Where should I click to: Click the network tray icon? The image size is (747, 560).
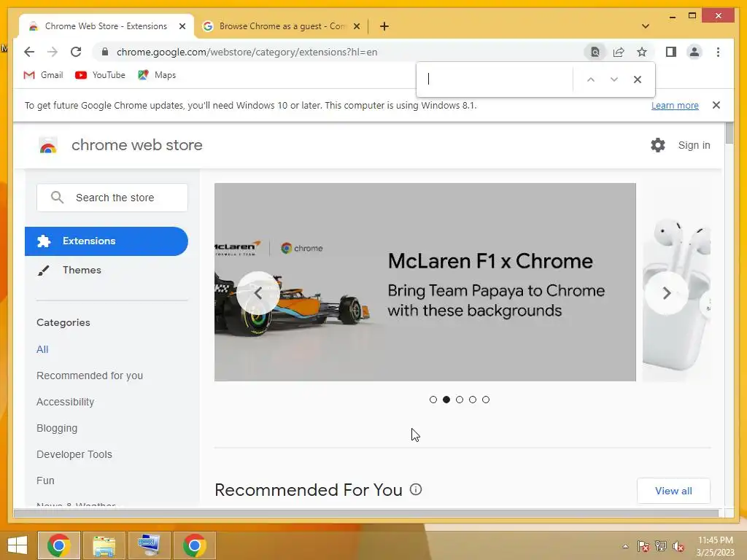tap(661, 546)
